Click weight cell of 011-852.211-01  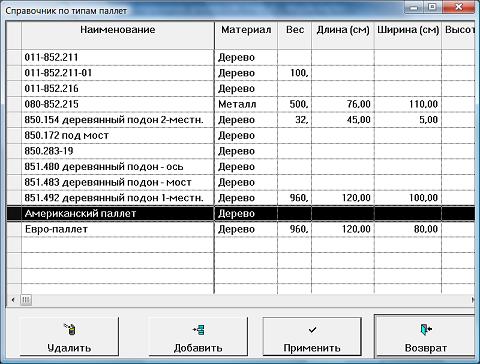point(295,73)
